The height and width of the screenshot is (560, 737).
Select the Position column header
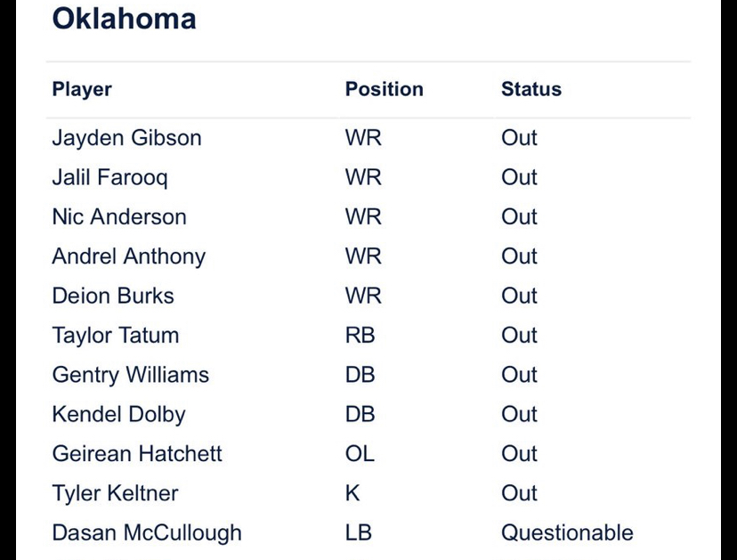[384, 89]
